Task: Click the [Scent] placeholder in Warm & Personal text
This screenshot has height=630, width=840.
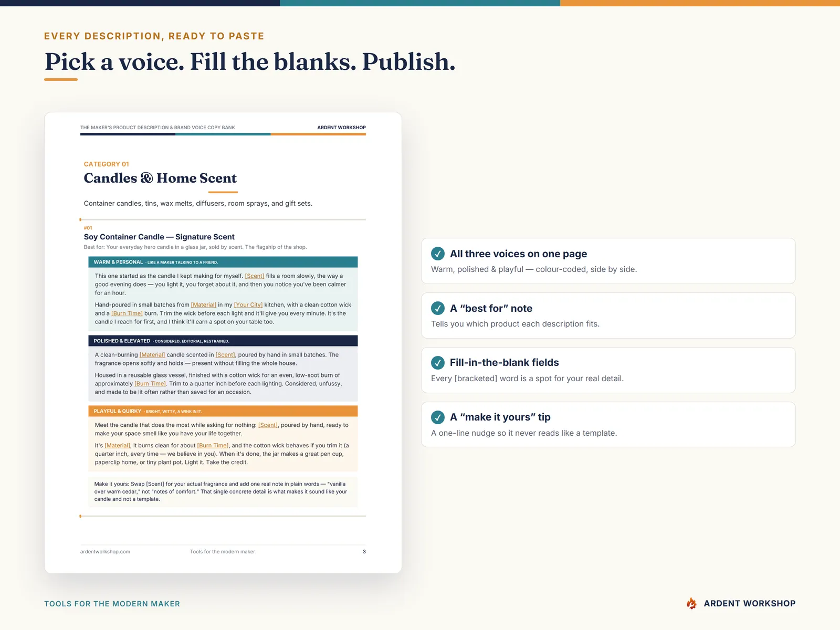Action: [x=255, y=276]
